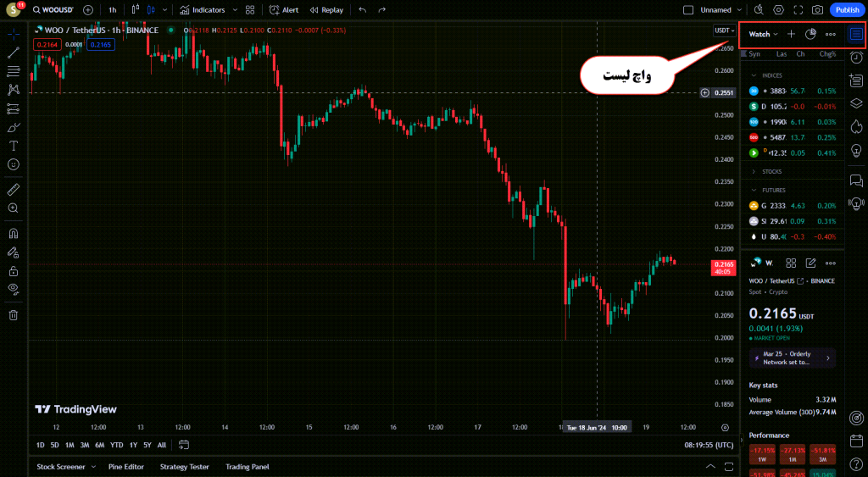Image resolution: width=868 pixels, height=477 pixels.
Task: Open the chart style dropdown arrow
Action: [164, 10]
